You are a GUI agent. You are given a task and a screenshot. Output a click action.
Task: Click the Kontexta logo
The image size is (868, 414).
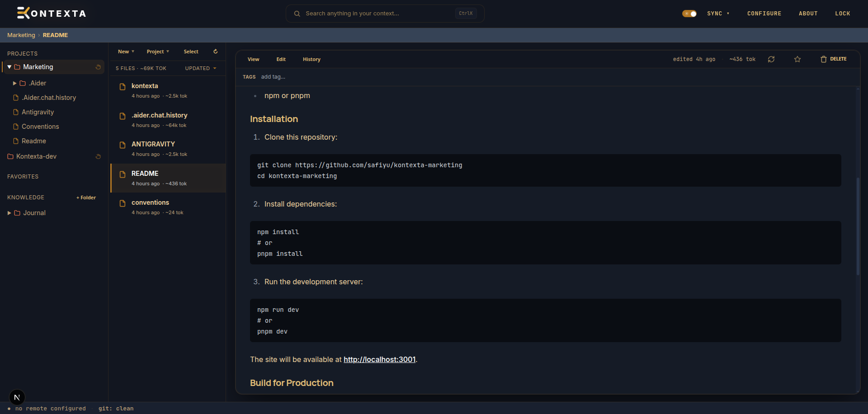coord(52,13)
